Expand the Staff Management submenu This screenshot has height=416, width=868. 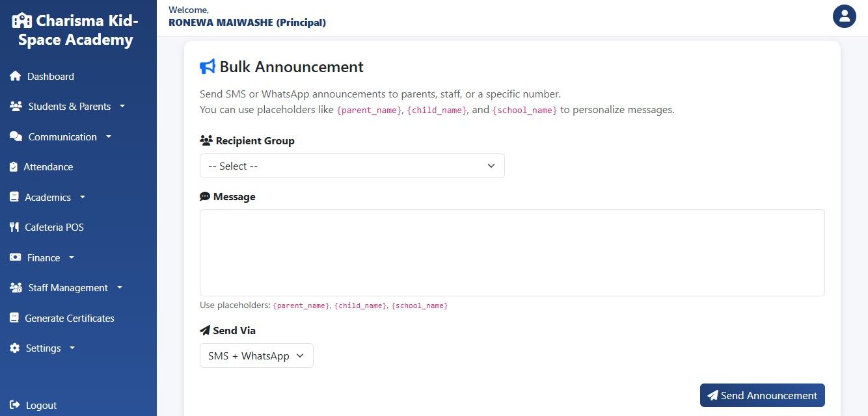pyautogui.click(x=68, y=288)
